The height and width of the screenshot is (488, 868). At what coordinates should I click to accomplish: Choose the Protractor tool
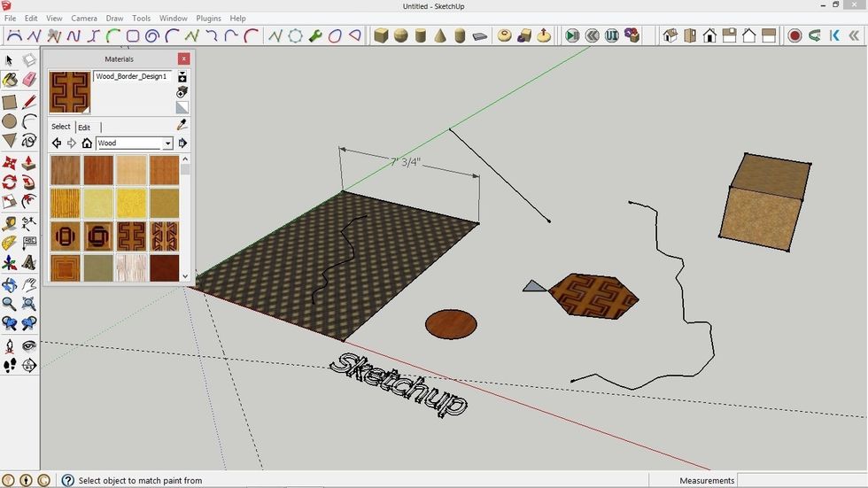(10, 243)
